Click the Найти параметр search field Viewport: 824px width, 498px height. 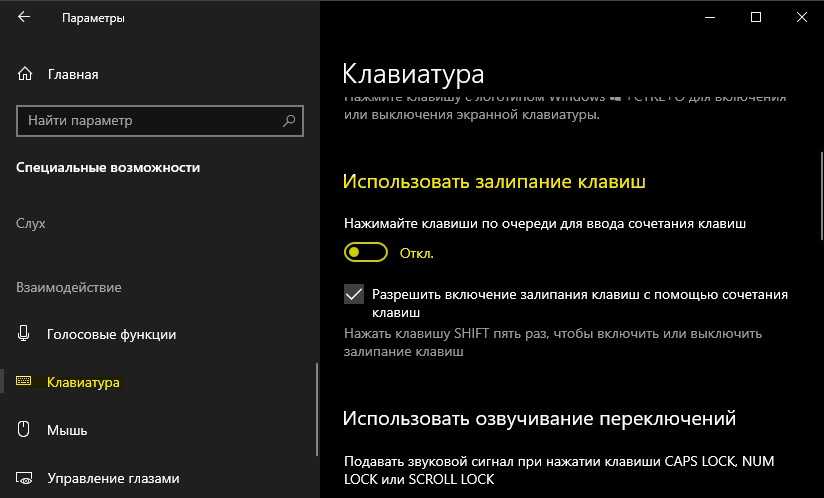(150, 121)
